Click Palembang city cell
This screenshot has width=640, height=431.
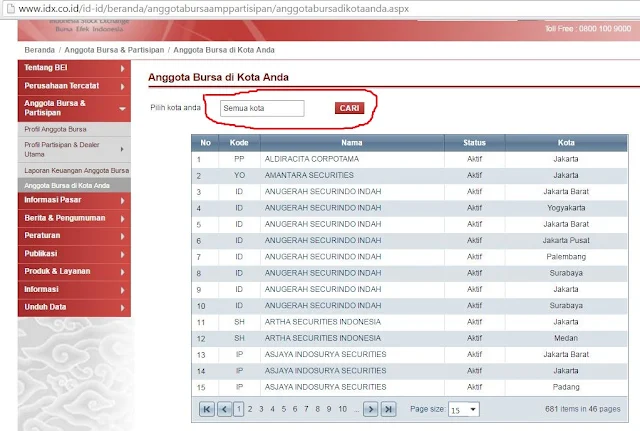[x=566, y=257]
